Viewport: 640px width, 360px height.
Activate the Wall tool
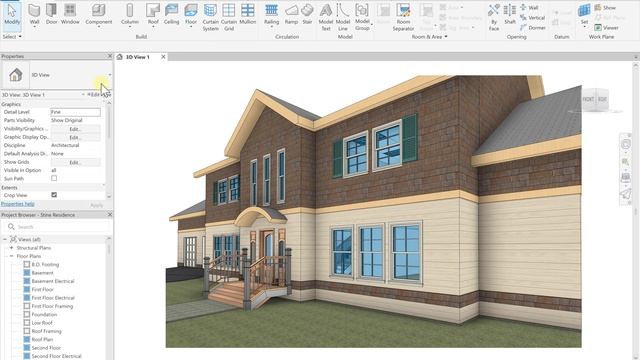pos(34,15)
